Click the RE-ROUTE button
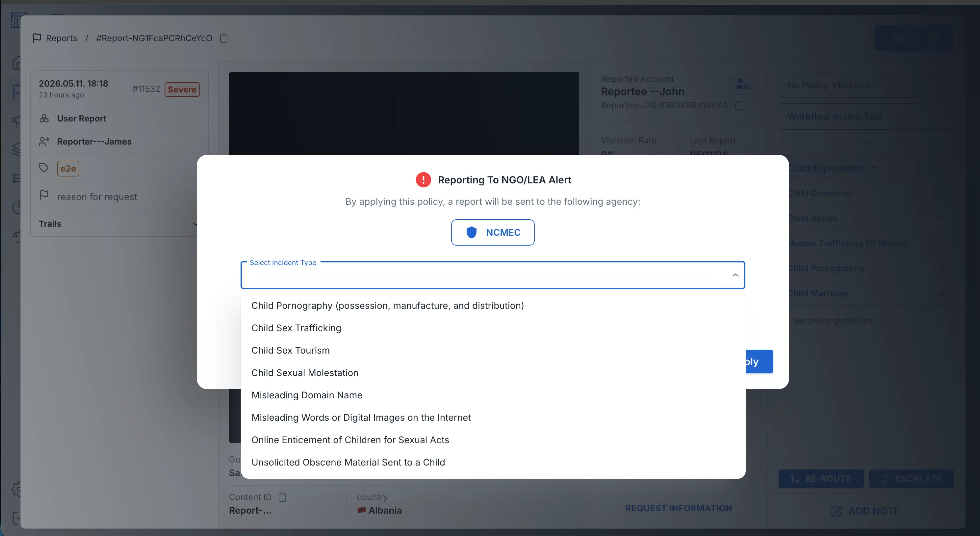980x536 pixels. (821, 478)
